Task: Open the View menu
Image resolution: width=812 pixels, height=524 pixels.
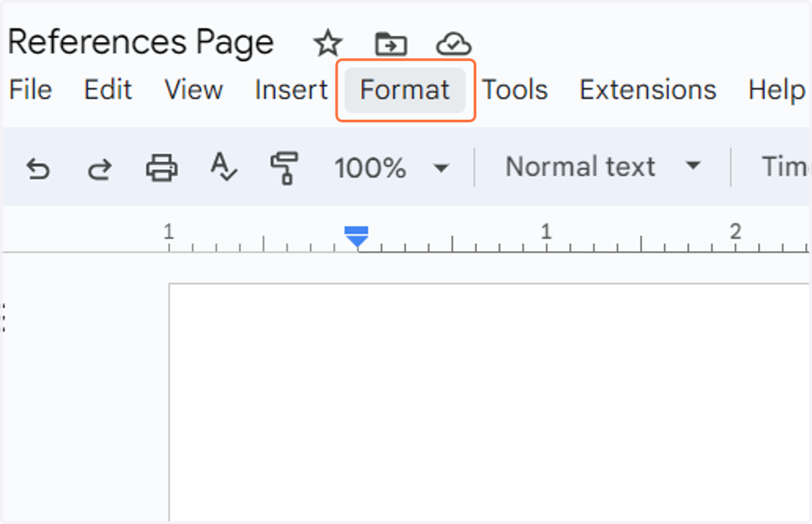Action: 194,90
